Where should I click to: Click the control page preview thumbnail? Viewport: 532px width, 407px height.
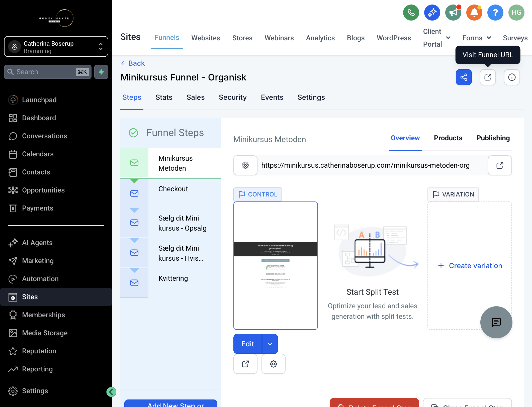tap(276, 266)
